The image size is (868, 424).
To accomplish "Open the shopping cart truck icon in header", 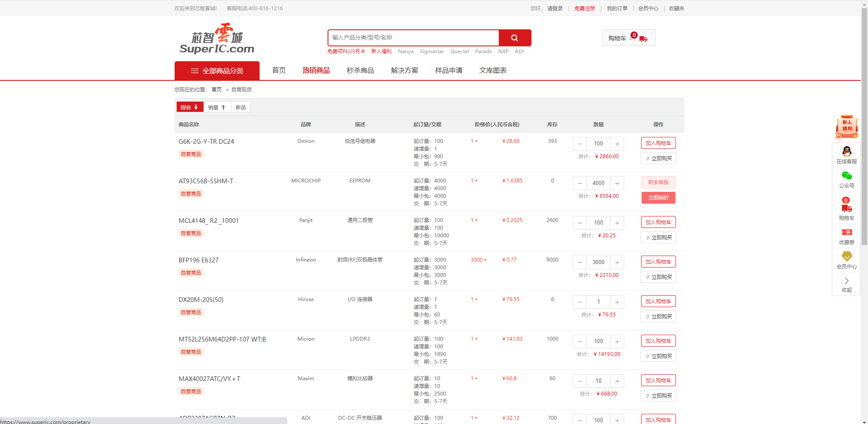I will 643,39.
